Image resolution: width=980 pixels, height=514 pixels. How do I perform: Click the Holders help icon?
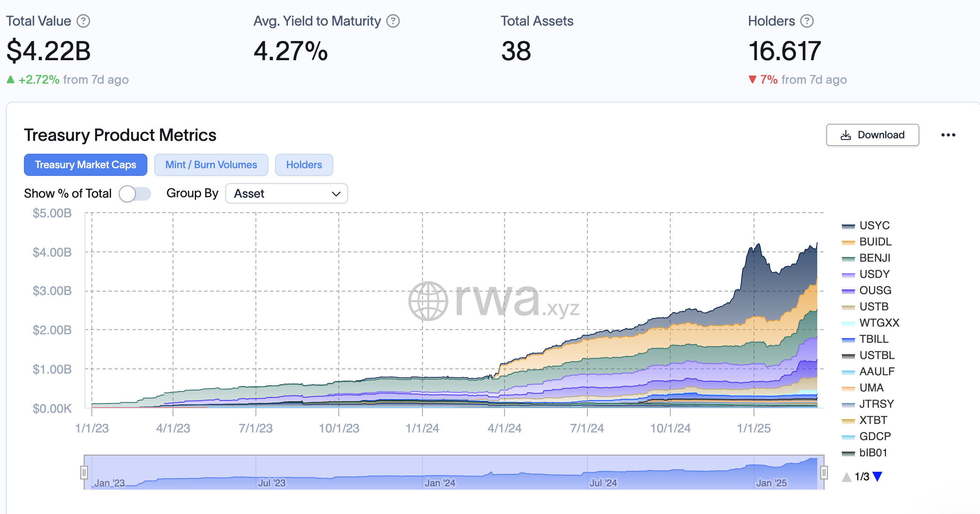[x=807, y=21]
